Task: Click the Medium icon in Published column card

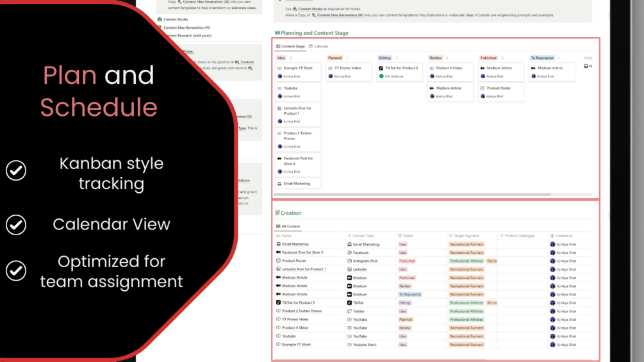Action: pos(483,68)
